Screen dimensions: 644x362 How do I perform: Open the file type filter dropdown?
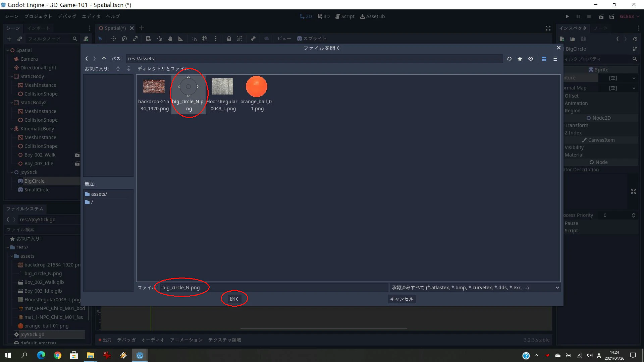[475, 288]
